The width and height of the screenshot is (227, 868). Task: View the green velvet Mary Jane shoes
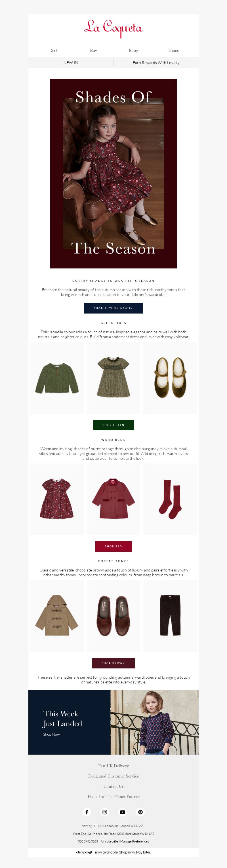point(170,378)
